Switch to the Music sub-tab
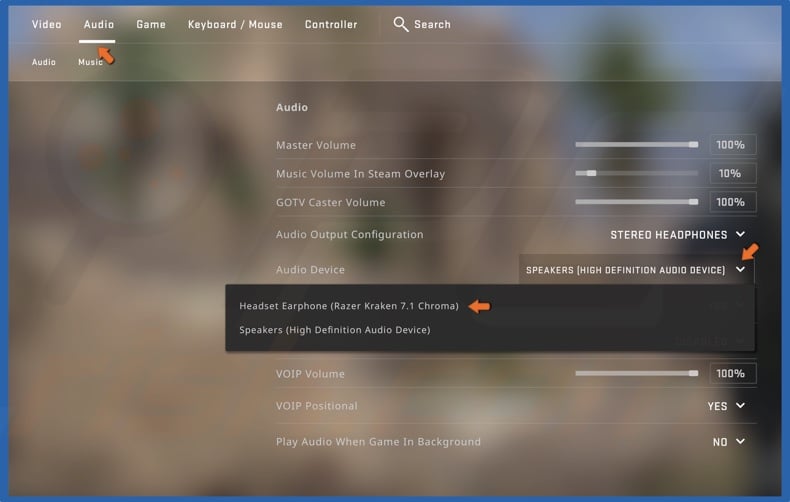790x502 pixels. point(90,62)
